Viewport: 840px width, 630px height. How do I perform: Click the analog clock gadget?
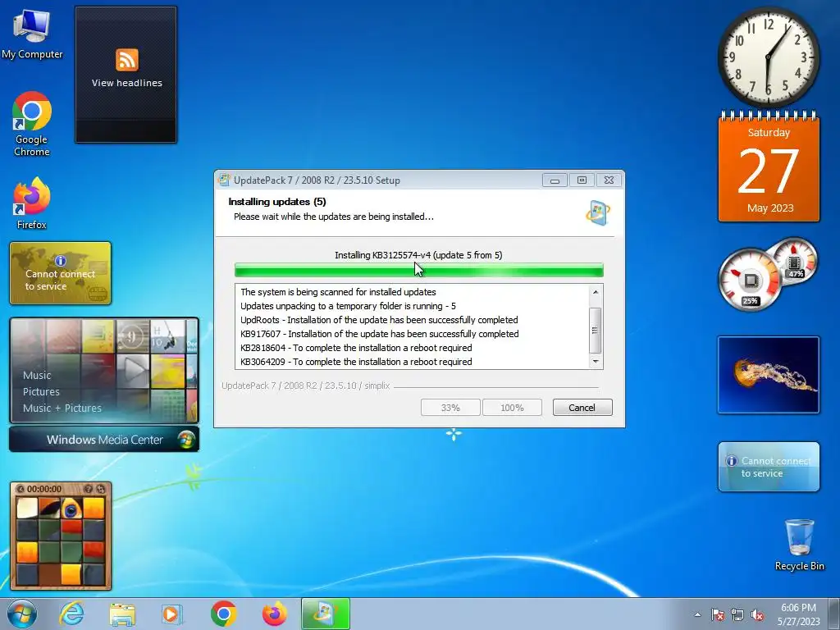click(768, 57)
